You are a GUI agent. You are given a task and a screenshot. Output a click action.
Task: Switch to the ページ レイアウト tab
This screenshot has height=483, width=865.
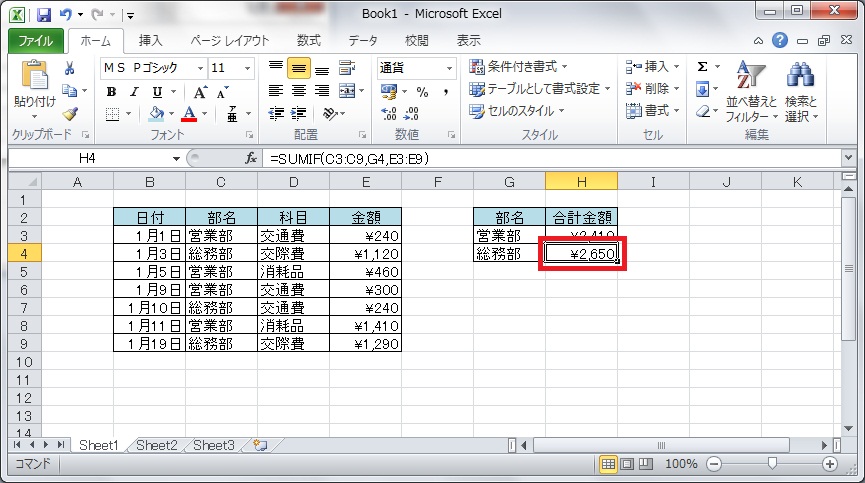[229, 41]
